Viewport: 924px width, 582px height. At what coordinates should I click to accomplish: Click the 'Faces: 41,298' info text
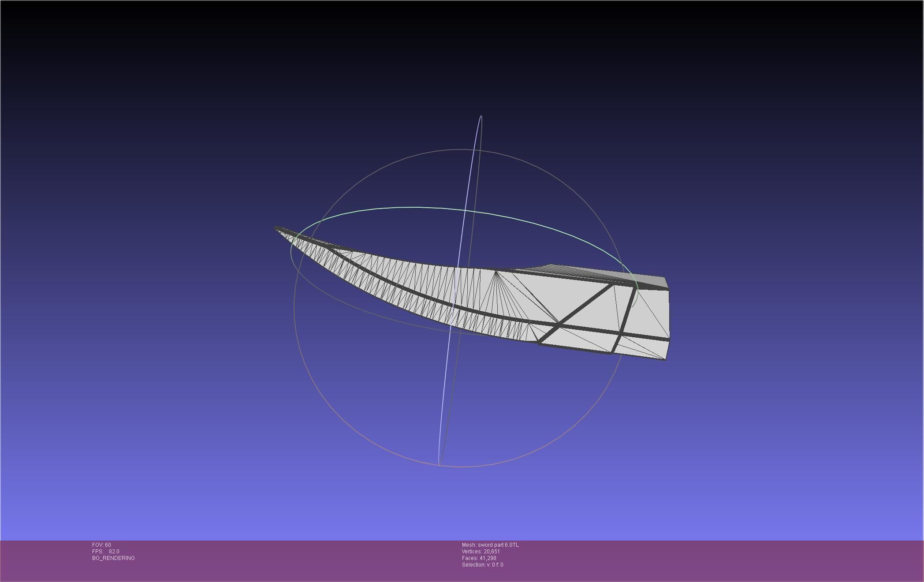tap(479, 558)
